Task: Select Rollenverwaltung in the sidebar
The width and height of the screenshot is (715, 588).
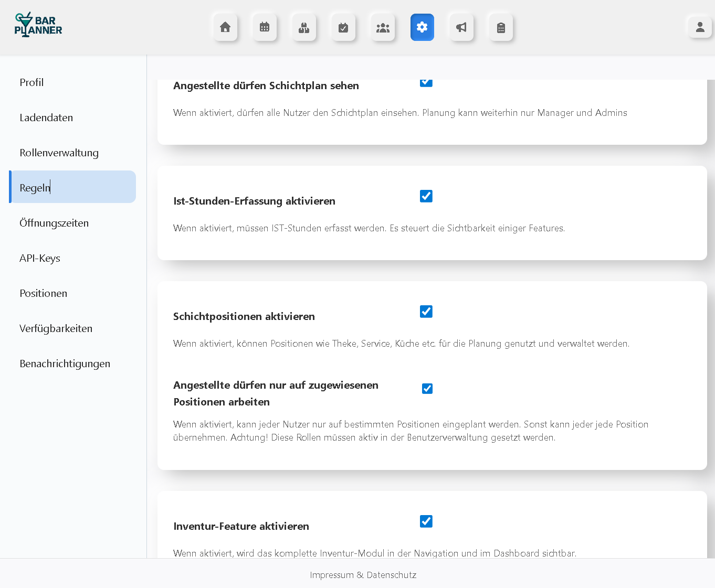Action: [59, 153]
